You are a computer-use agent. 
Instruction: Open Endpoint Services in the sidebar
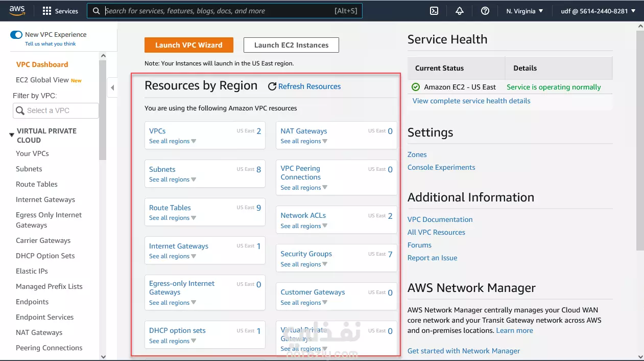[x=45, y=317]
